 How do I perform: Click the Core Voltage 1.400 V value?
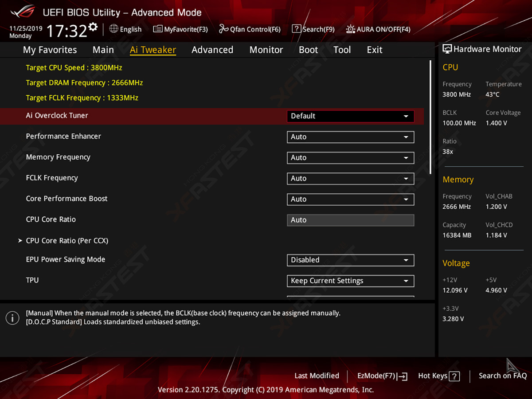pyautogui.click(x=496, y=123)
